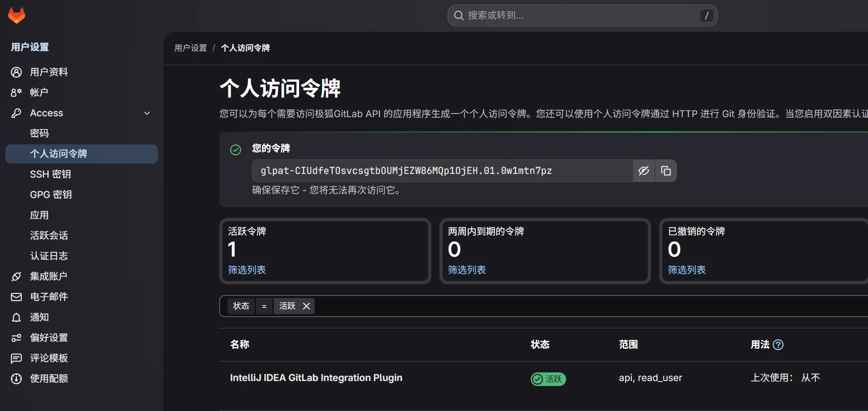Click the token value field
Image resolution: width=868 pixels, height=411 pixels.
442,171
